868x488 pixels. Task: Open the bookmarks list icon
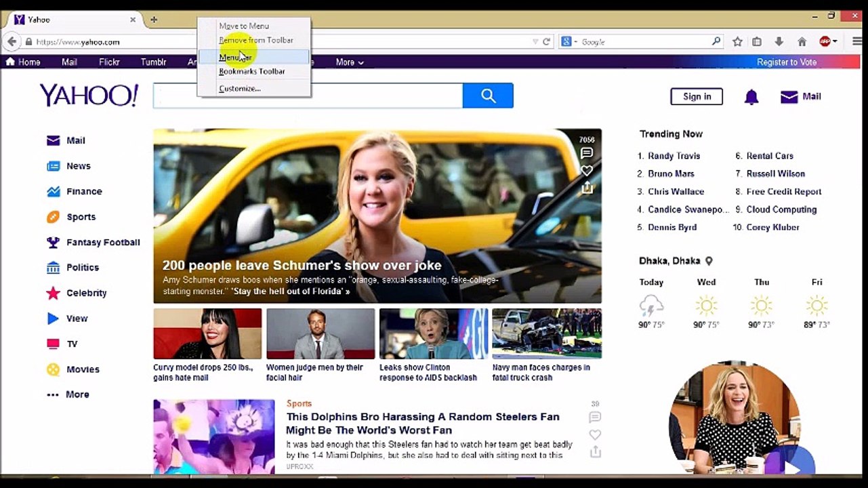757,42
